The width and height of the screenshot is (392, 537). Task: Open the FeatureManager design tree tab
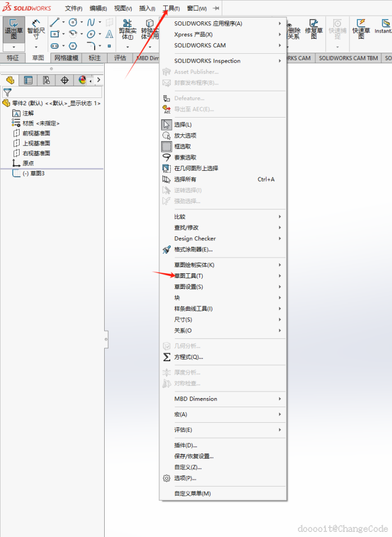click(10, 80)
